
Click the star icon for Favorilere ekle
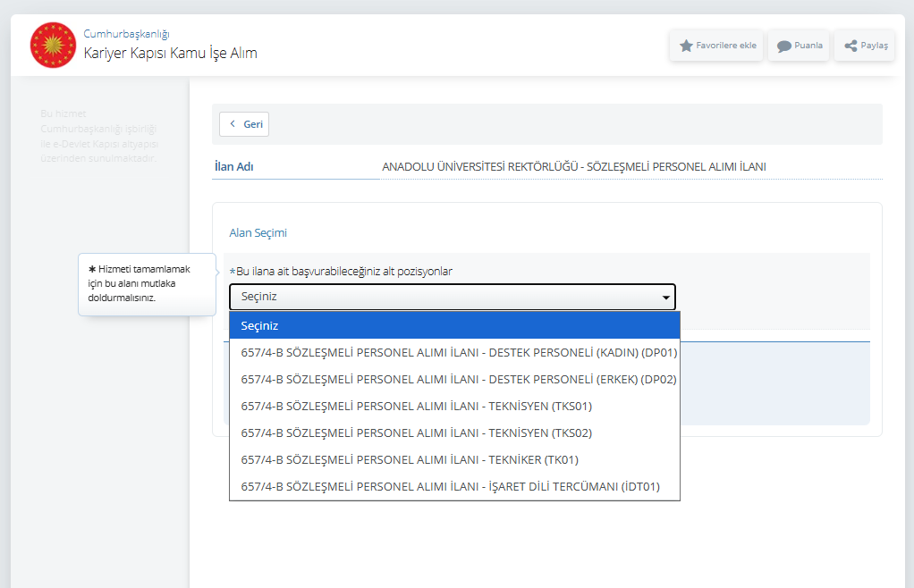click(x=687, y=46)
